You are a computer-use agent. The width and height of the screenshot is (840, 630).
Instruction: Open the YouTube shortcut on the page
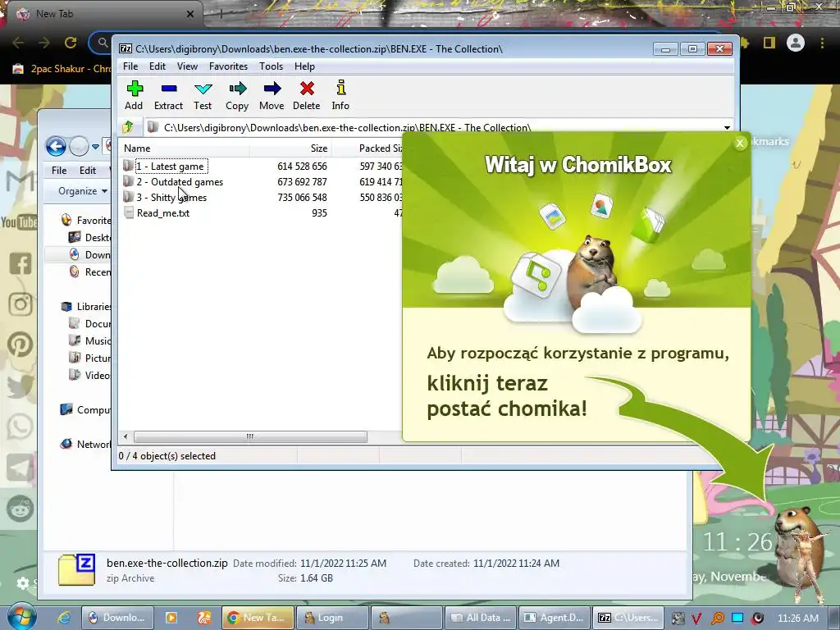click(x=18, y=221)
